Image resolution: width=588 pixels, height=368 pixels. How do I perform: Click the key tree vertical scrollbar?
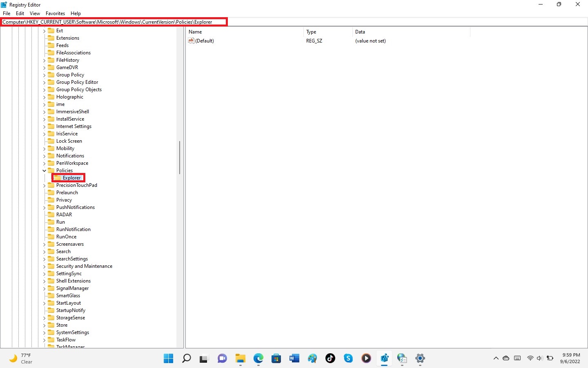click(x=180, y=157)
